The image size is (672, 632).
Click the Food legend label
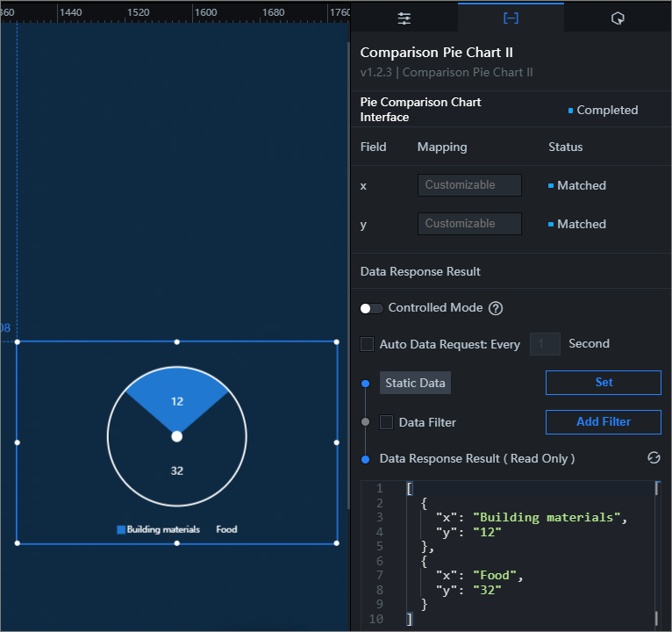(226, 529)
